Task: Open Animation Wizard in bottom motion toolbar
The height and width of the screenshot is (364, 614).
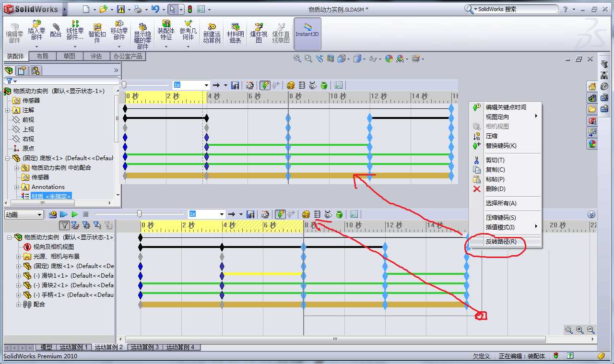Action: [x=265, y=214]
